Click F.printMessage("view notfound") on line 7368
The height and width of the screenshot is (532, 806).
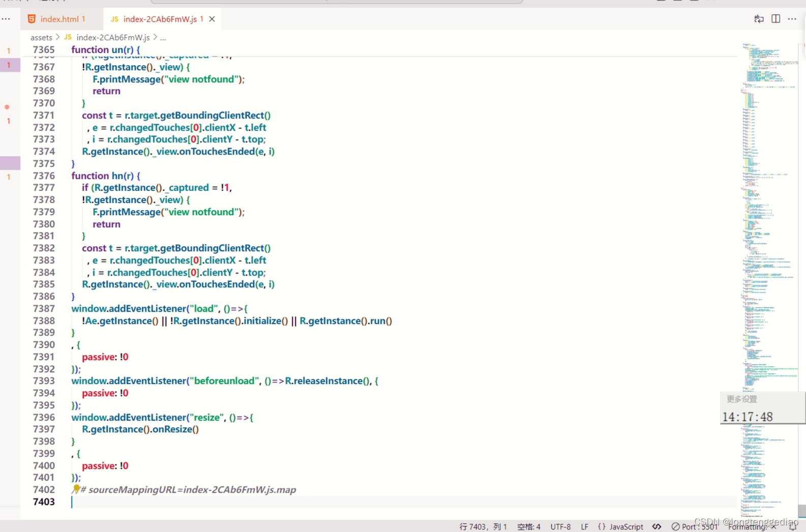coord(169,79)
